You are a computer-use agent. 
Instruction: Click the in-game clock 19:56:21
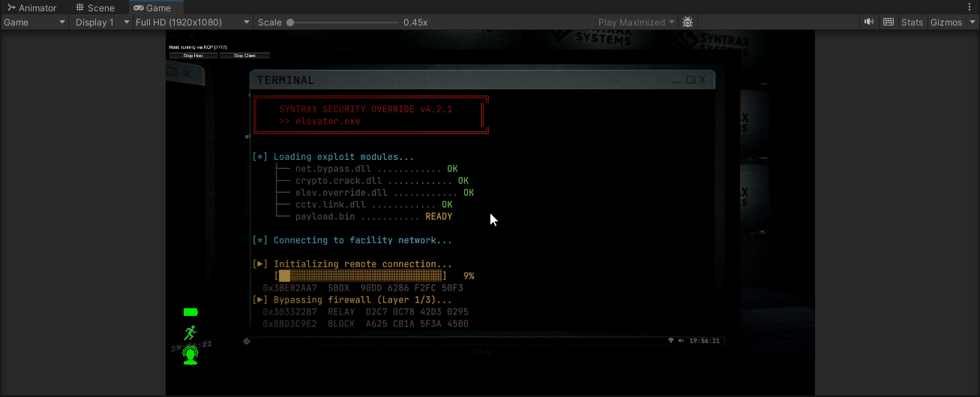pyautogui.click(x=705, y=341)
